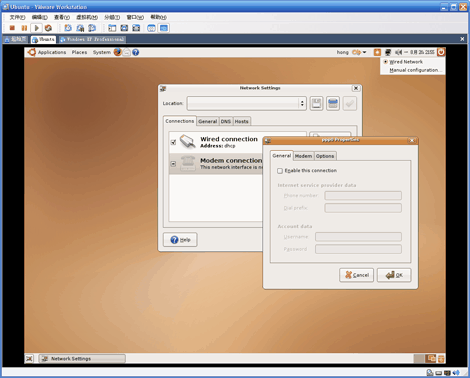Close the Ubuntu VM tab with X
The width and height of the screenshot is (470, 378).
(462, 39)
